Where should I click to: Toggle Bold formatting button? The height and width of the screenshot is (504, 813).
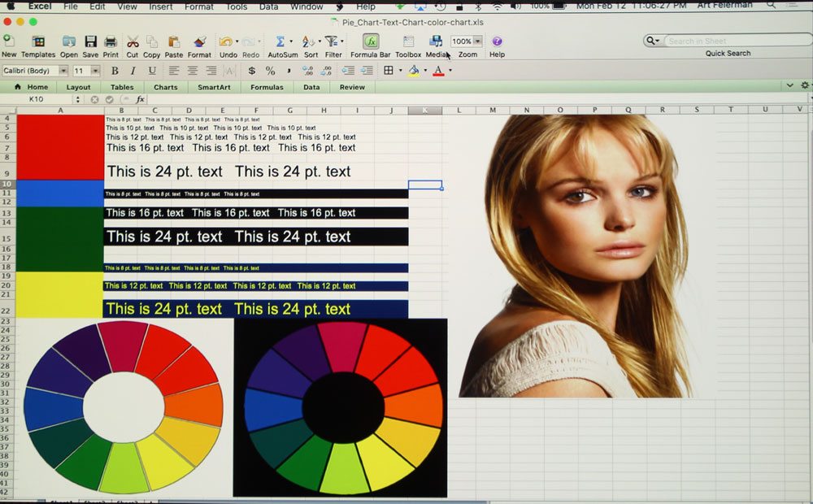pyautogui.click(x=115, y=71)
